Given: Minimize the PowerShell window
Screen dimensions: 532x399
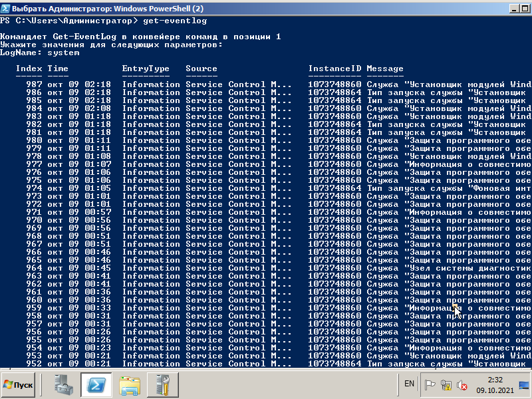Looking at the screenshot, I should 514,9.
